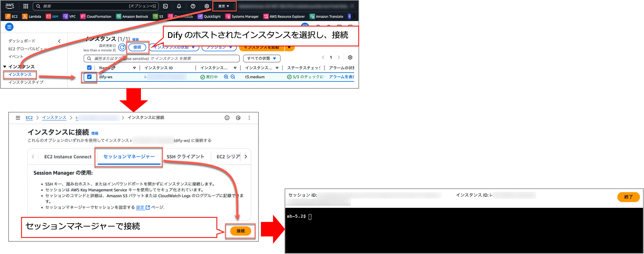644x254 pixels.
Task: Collapse the EC2 sidebar with chevron
Action: pos(59,41)
